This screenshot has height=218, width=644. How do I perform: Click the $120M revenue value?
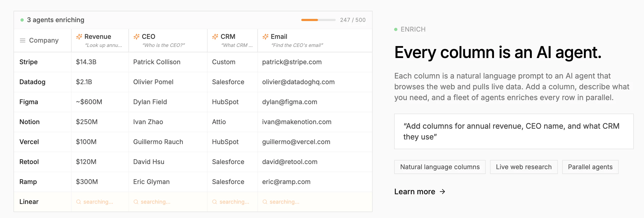86,162
